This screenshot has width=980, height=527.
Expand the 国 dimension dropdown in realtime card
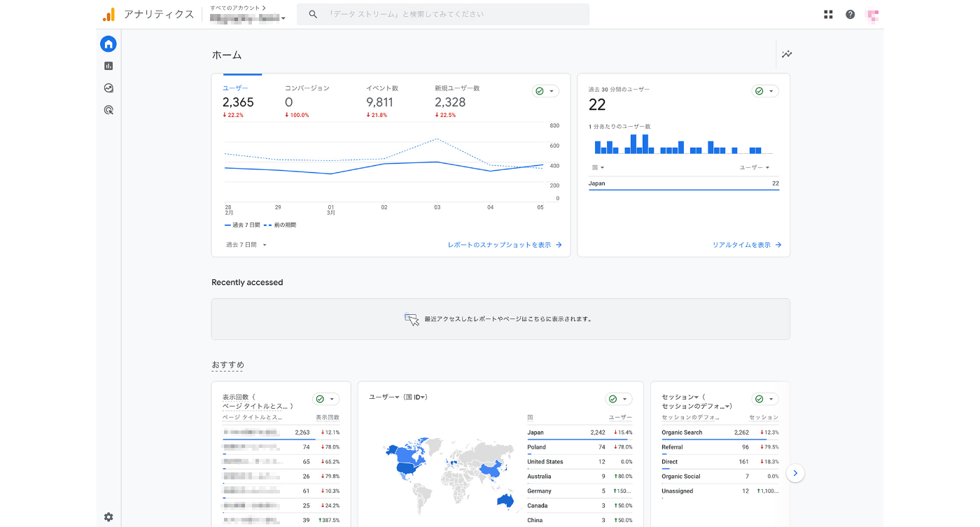click(x=598, y=168)
